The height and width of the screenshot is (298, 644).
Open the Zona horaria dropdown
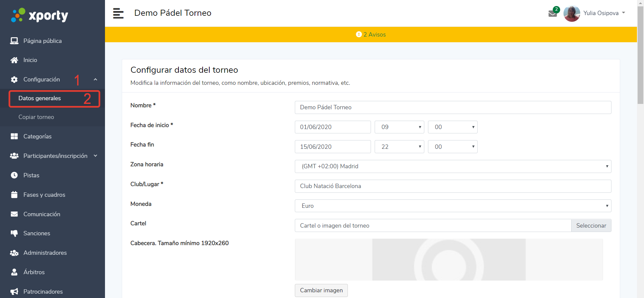click(x=453, y=166)
